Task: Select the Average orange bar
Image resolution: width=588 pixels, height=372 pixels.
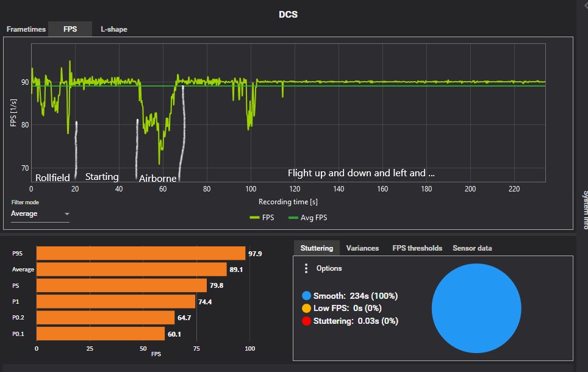Action: (x=132, y=270)
